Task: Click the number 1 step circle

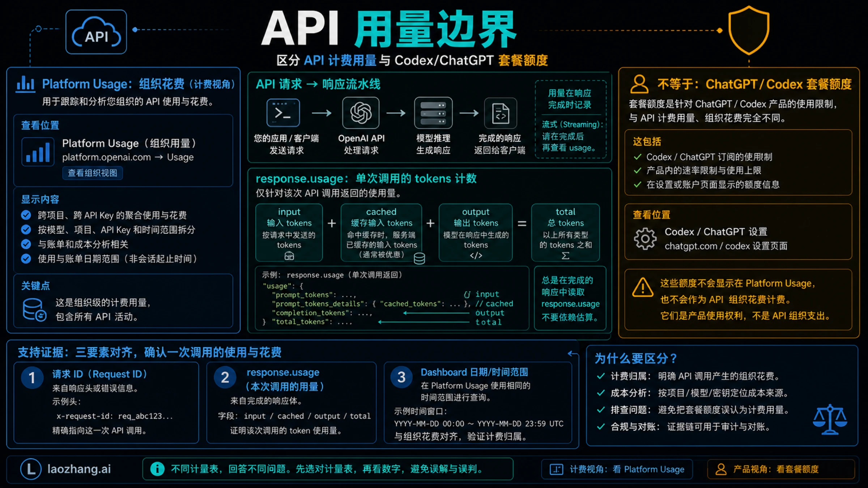Action: (32, 377)
